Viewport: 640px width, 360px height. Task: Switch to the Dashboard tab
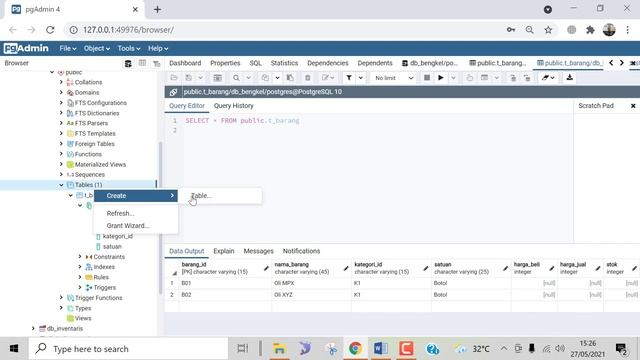click(x=185, y=63)
